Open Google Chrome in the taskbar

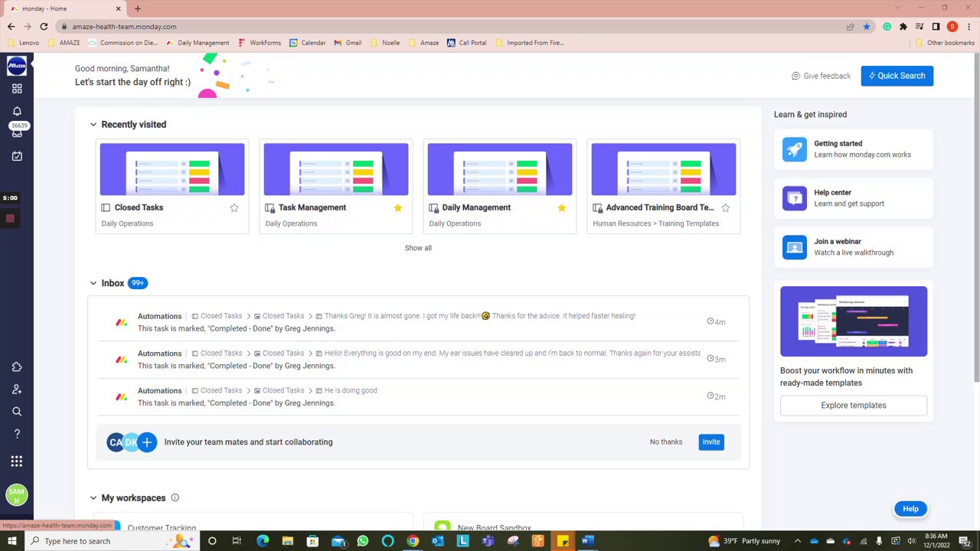pos(413,541)
